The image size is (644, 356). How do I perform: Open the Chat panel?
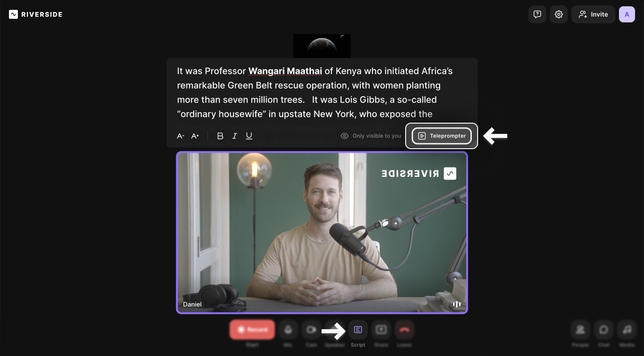[603, 330]
